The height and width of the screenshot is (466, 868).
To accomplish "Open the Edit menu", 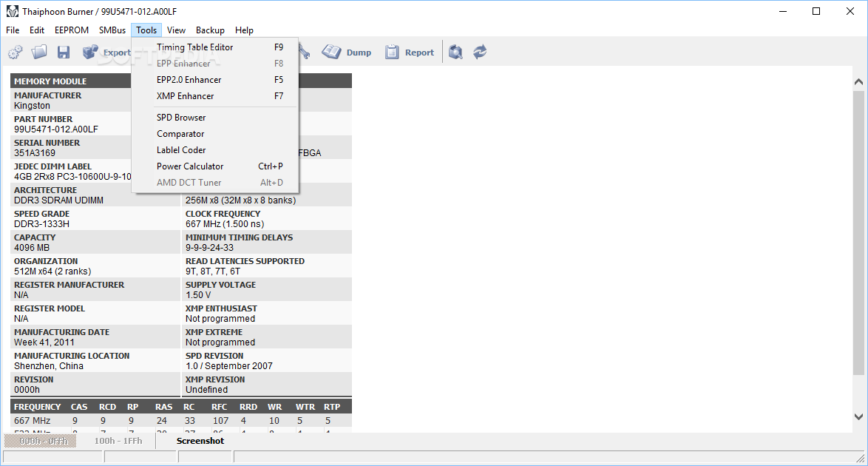I will [37, 30].
